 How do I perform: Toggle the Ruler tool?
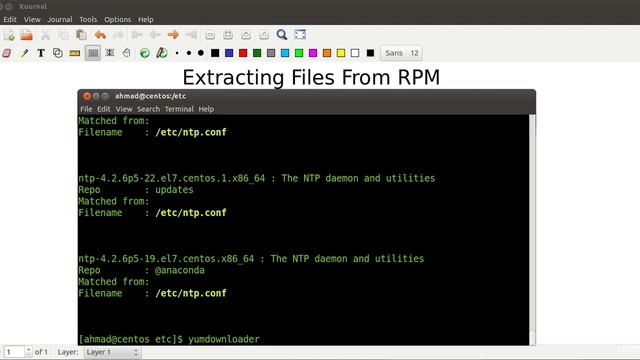click(75, 53)
